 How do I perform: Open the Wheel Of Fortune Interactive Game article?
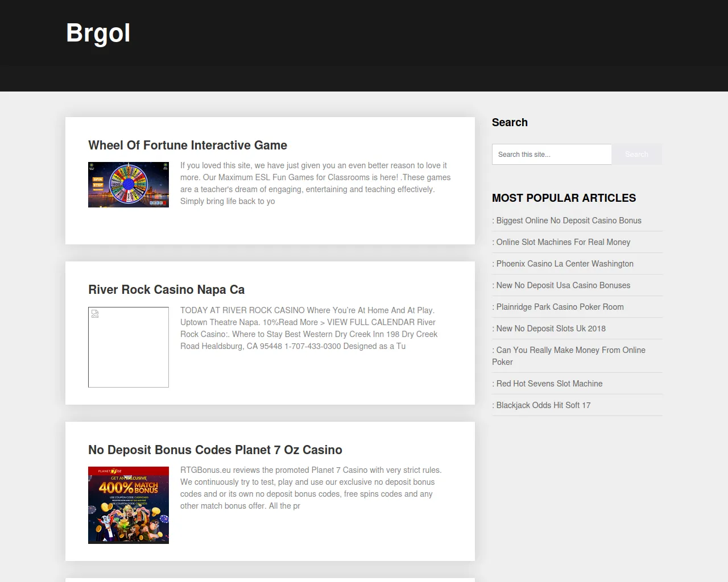[188, 145]
